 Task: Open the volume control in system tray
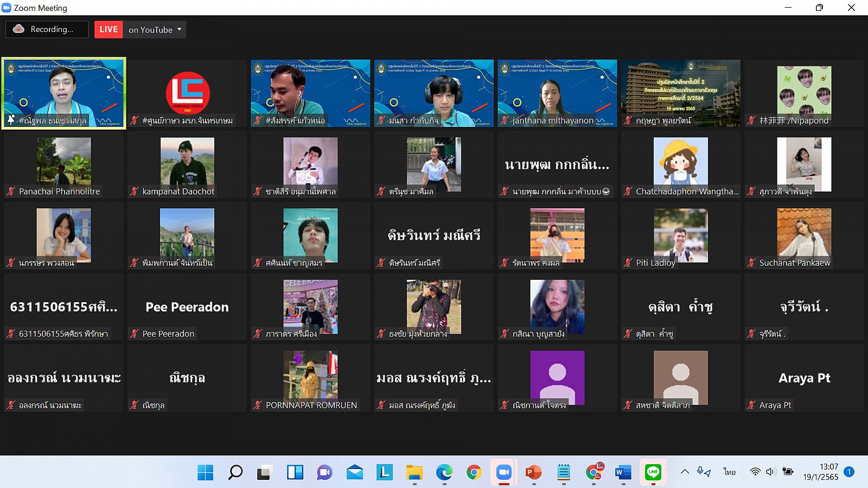pyautogui.click(x=770, y=472)
